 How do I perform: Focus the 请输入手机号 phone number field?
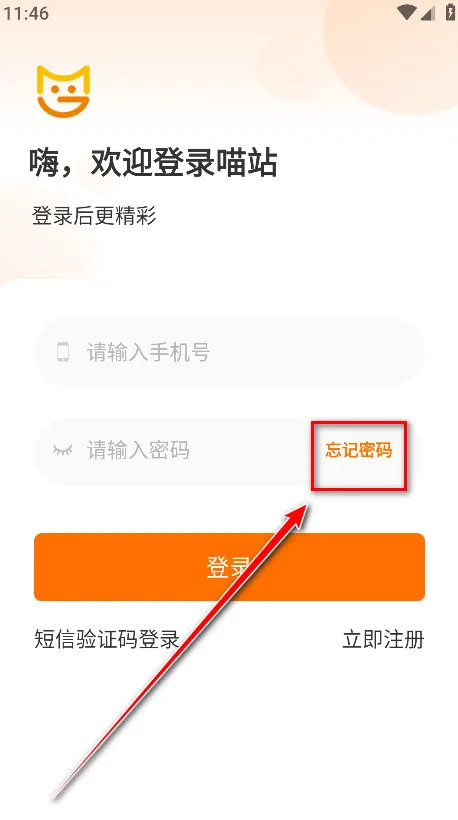point(229,352)
